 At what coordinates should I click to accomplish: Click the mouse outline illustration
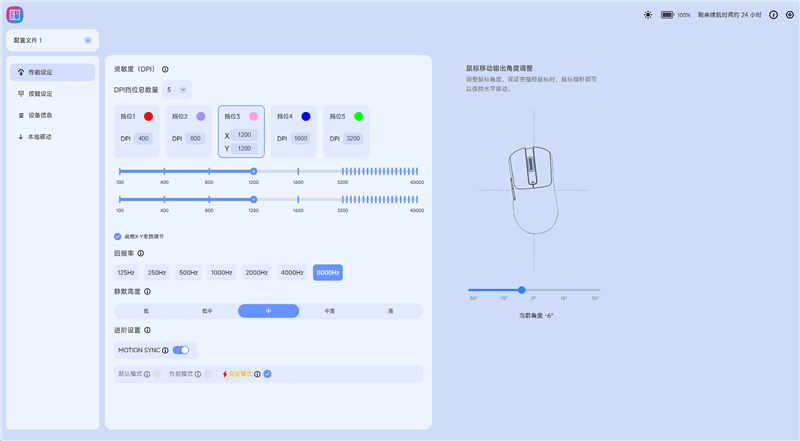click(x=533, y=190)
